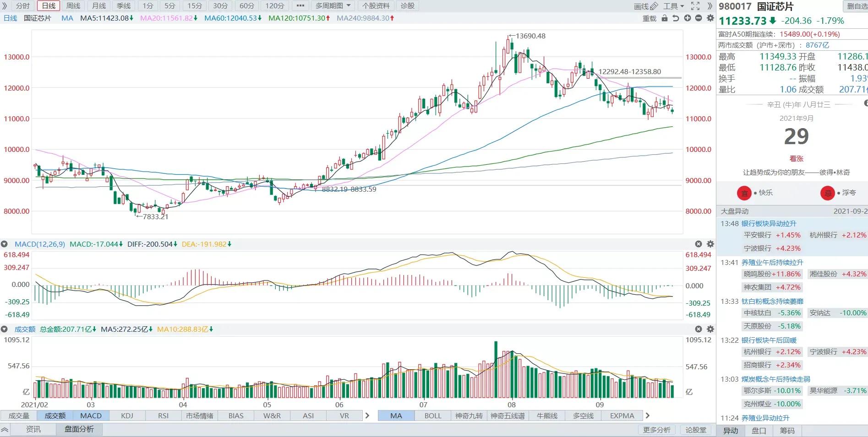Viewport: 868px width, 437px height.
Task: Open the 工具 tools dropdown
Action: click(x=673, y=6)
